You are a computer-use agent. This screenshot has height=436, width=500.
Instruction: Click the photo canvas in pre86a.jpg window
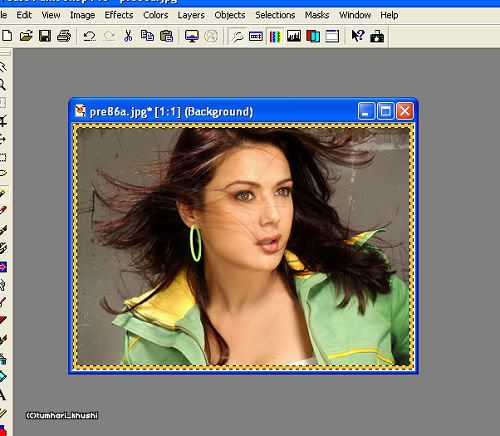pos(244,247)
